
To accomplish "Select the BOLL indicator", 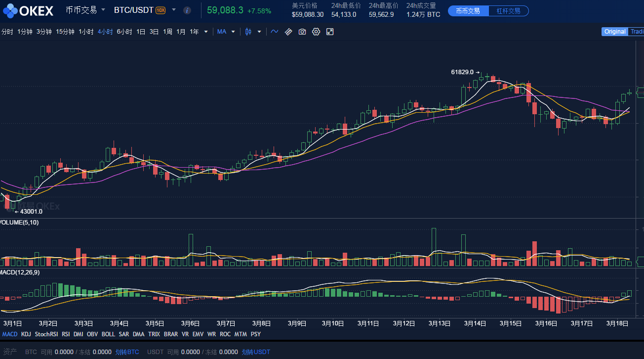I will click(108, 334).
